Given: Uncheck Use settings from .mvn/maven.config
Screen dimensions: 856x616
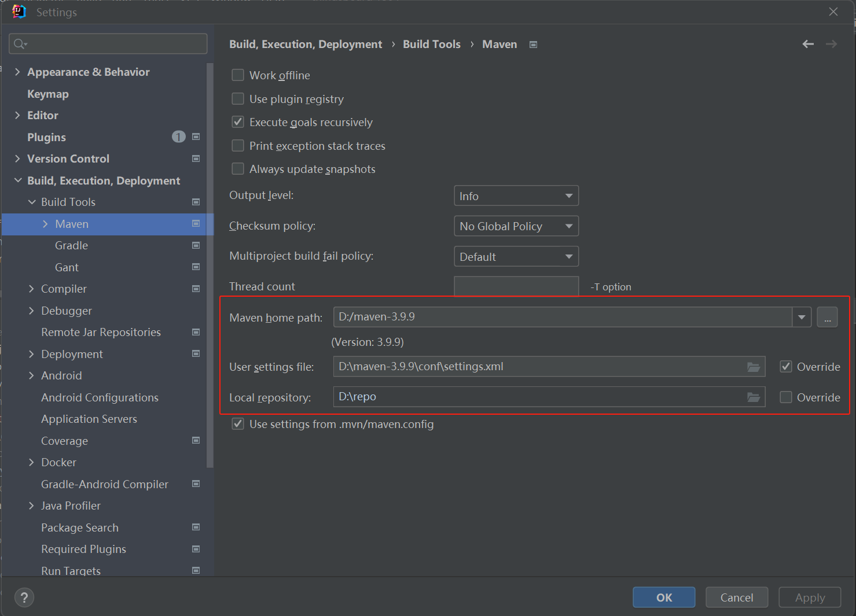Looking at the screenshot, I should [x=238, y=424].
